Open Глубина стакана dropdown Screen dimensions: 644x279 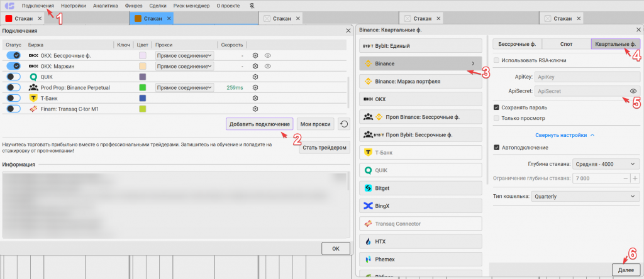tap(606, 164)
